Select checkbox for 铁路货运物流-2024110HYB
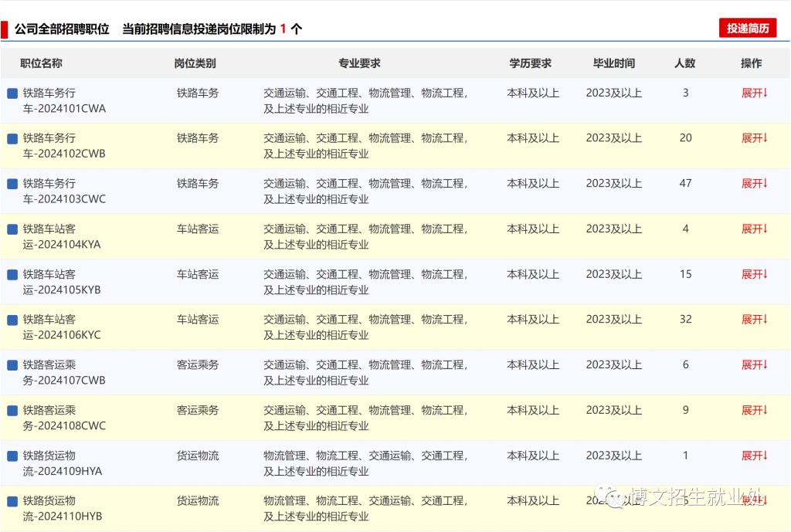This screenshot has width=791, height=532. 12,501
